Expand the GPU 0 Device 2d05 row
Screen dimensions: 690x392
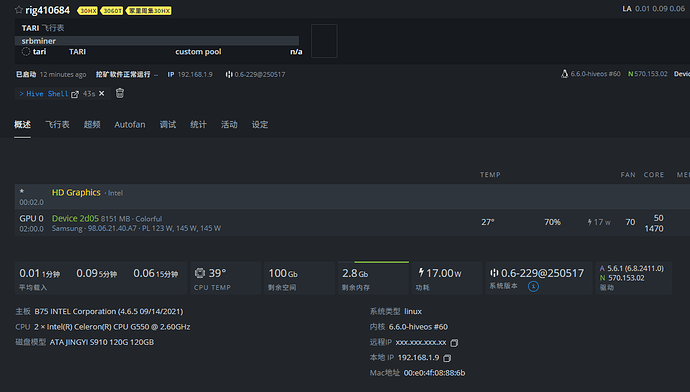pyautogui.click(x=352, y=223)
